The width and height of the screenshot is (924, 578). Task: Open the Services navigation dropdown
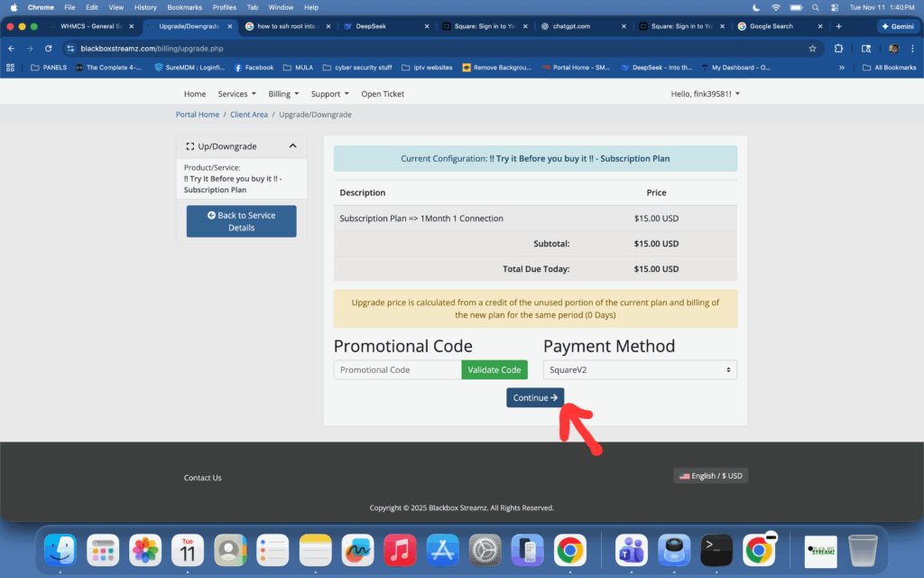[236, 94]
